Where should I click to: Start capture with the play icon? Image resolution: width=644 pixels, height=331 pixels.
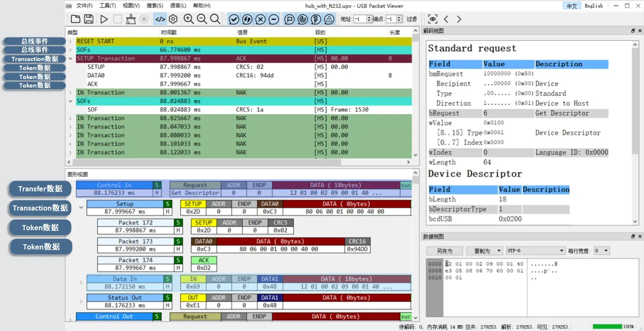click(104, 19)
